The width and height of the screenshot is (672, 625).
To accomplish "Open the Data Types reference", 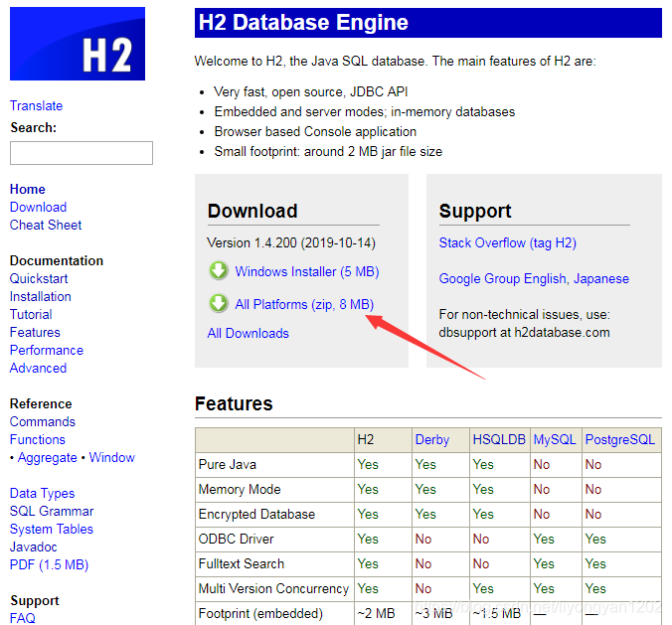I will coord(42,493).
